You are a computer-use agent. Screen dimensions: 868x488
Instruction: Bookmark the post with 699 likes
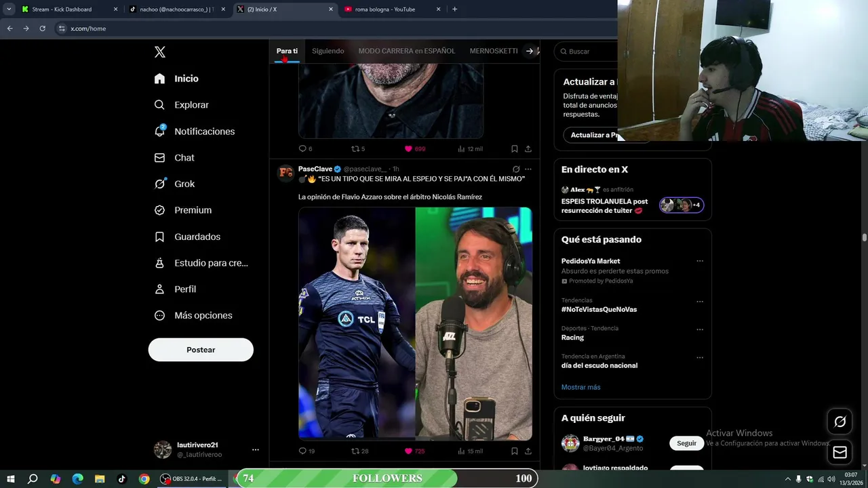pyautogui.click(x=514, y=148)
